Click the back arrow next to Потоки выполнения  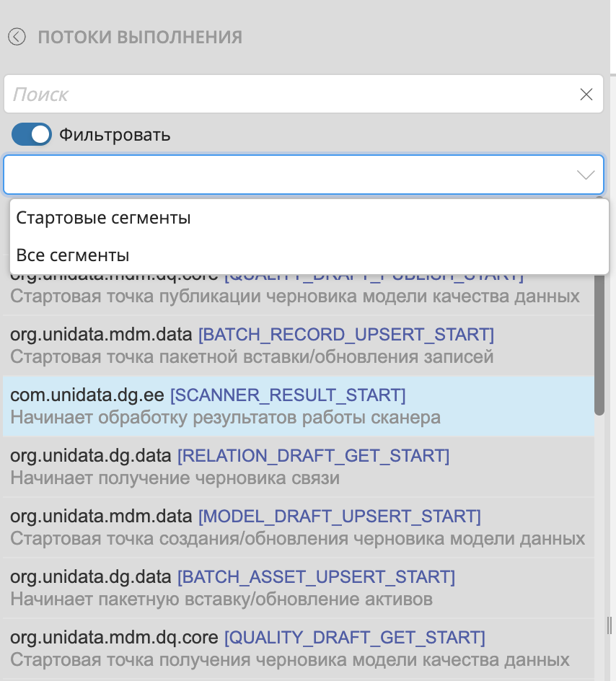(17, 37)
